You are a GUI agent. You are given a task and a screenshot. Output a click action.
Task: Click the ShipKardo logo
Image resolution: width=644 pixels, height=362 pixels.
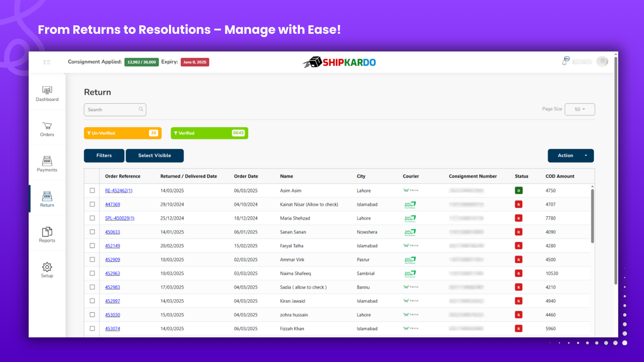click(x=339, y=62)
